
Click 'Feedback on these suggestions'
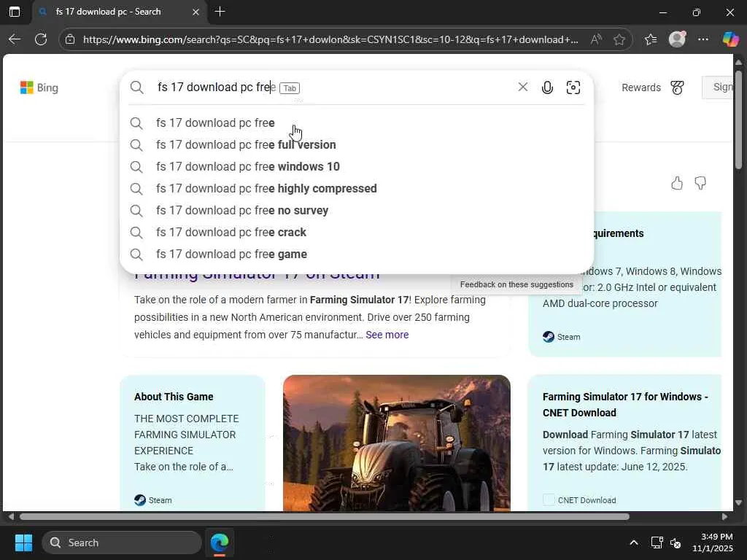[x=516, y=284]
